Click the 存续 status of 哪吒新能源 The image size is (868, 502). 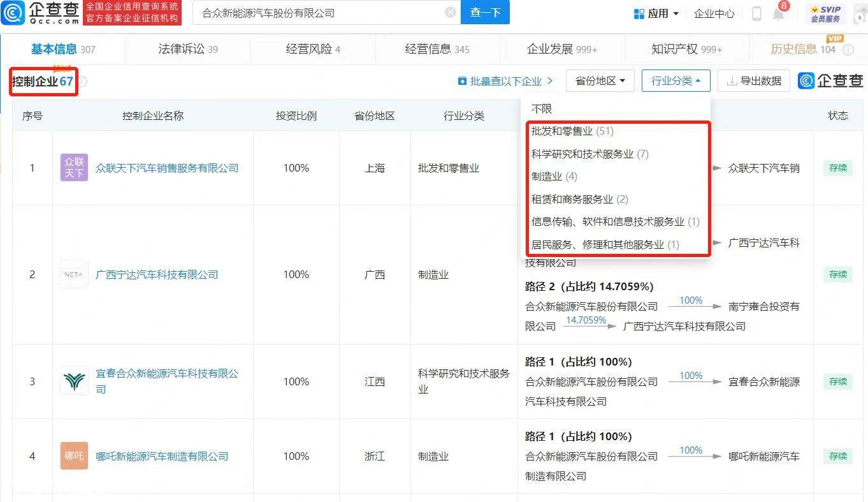[x=837, y=455]
